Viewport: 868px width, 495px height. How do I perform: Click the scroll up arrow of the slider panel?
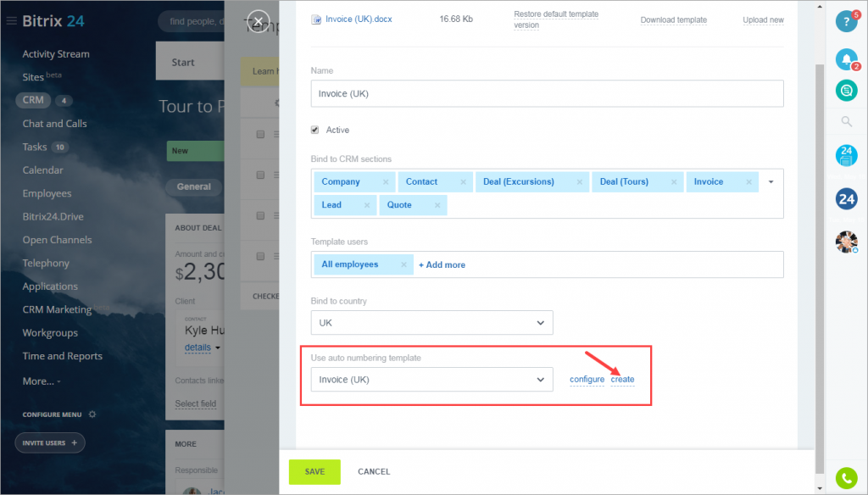tap(820, 7)
